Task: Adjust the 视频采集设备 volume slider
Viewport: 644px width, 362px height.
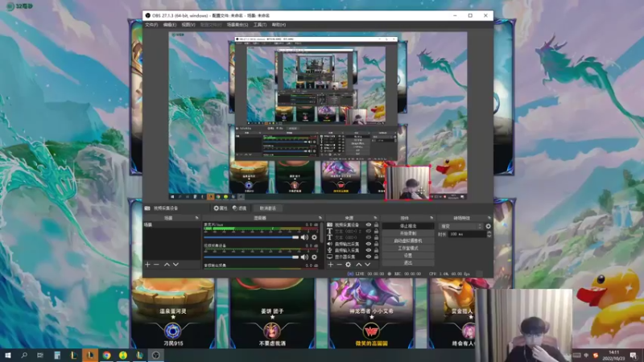Action: point(251,257)
